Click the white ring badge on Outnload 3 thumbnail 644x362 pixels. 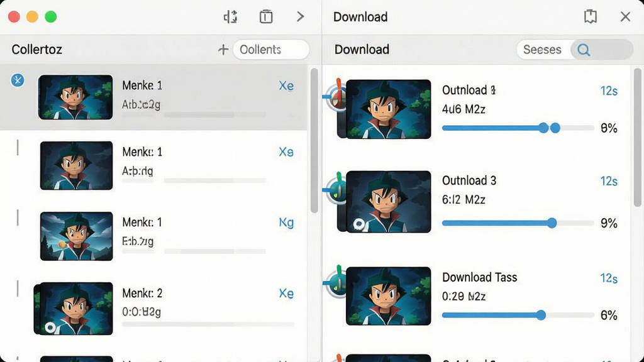(x=359, y=224)
